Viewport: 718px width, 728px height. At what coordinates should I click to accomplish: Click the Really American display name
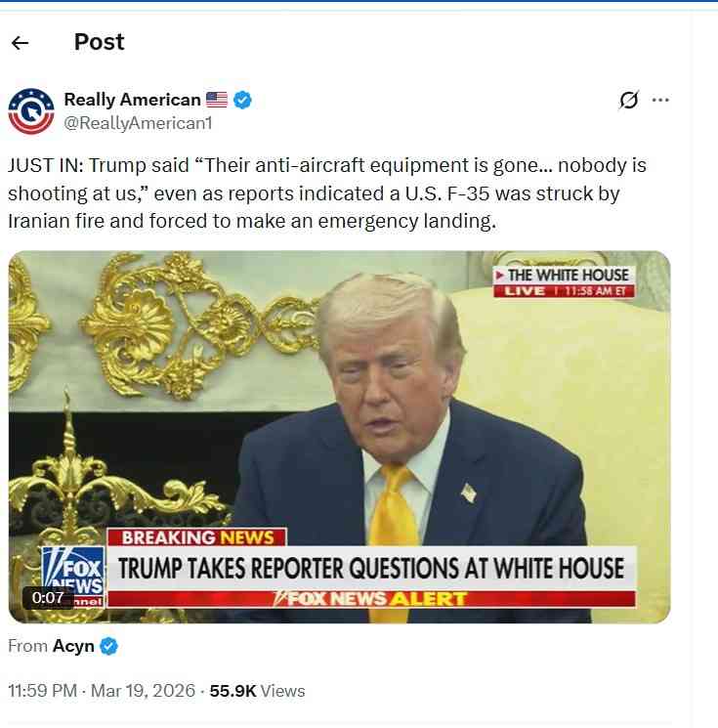click(132, 100)
